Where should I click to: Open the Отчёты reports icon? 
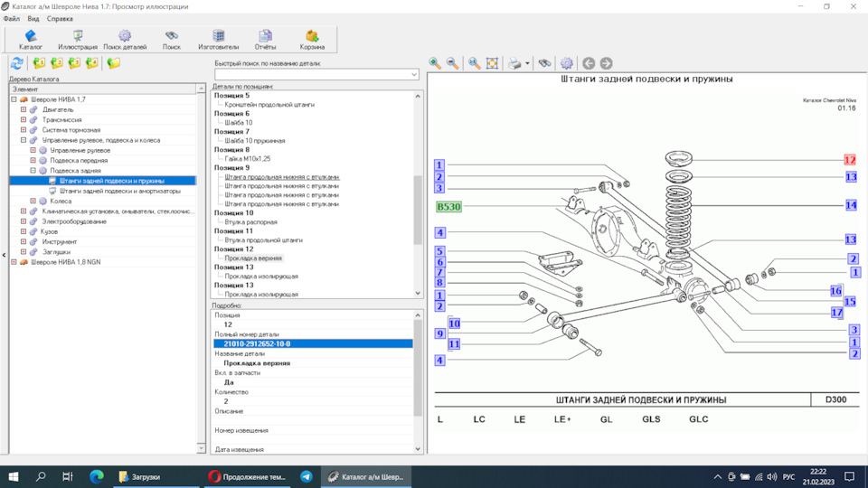[x=265, y=40]
